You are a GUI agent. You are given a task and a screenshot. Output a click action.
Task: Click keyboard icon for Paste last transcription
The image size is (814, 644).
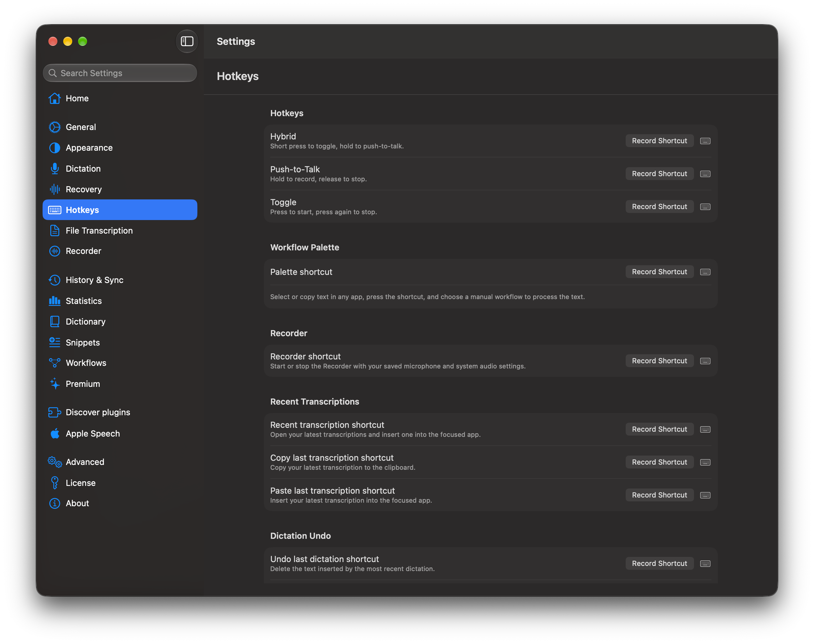[x=705, y=495]
